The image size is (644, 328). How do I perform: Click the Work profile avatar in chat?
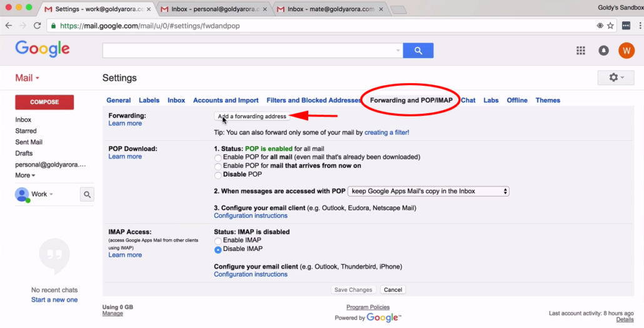[22, 195]
